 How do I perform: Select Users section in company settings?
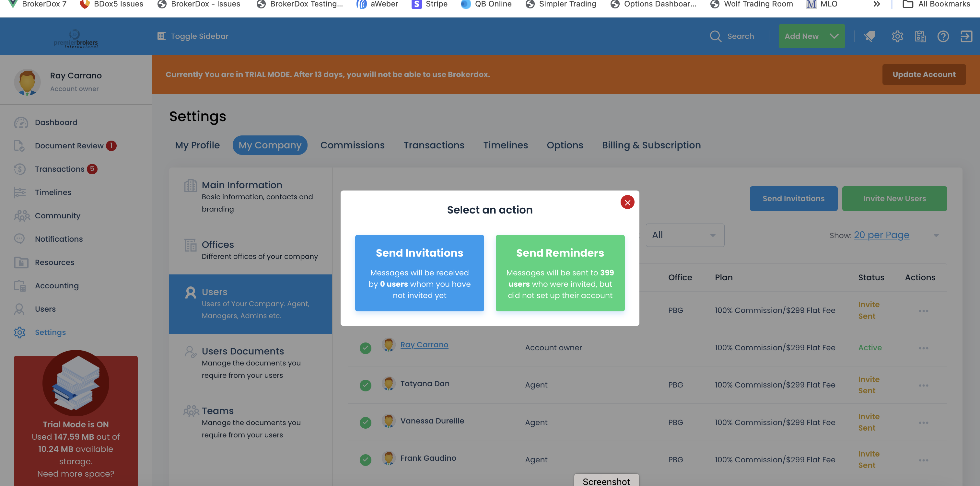click(251, 304)
